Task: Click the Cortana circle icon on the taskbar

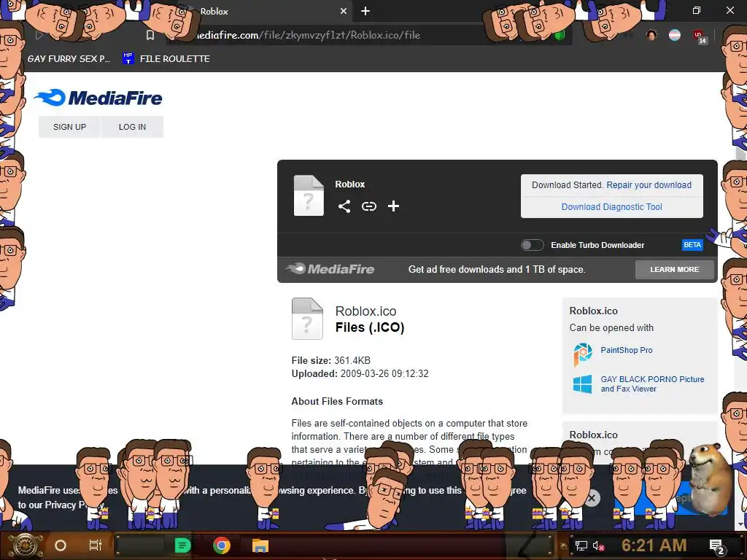Action: (61, 545)
